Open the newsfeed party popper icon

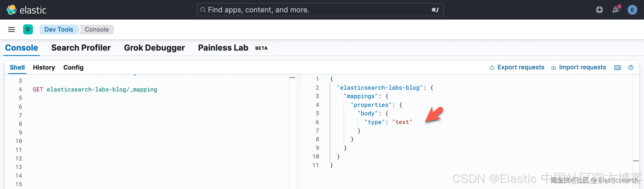616,10
